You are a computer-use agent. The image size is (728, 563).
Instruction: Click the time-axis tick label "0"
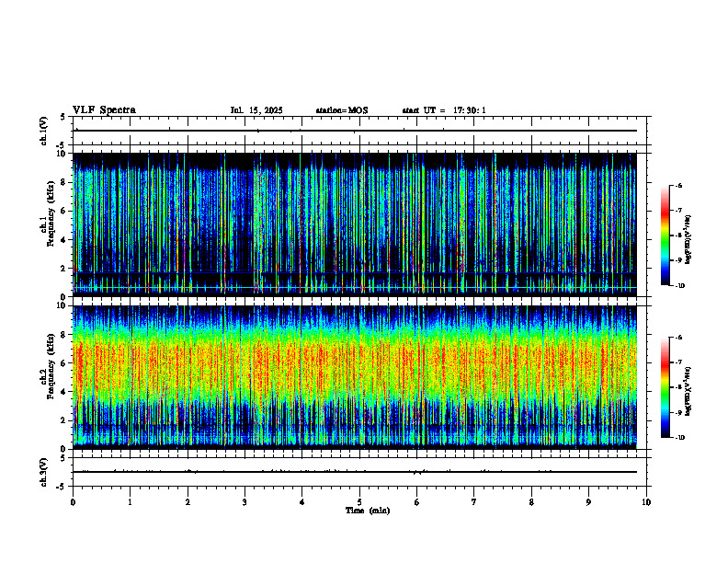73,502
